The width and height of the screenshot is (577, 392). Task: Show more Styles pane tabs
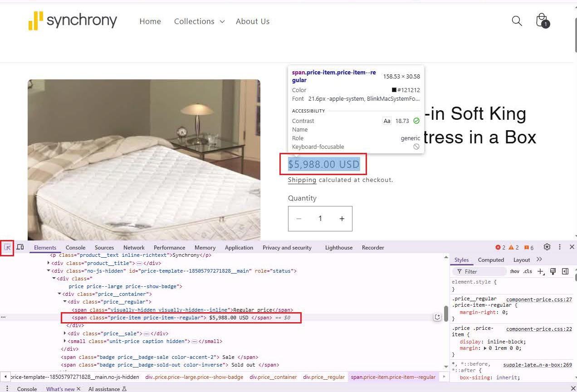point(539,260)
